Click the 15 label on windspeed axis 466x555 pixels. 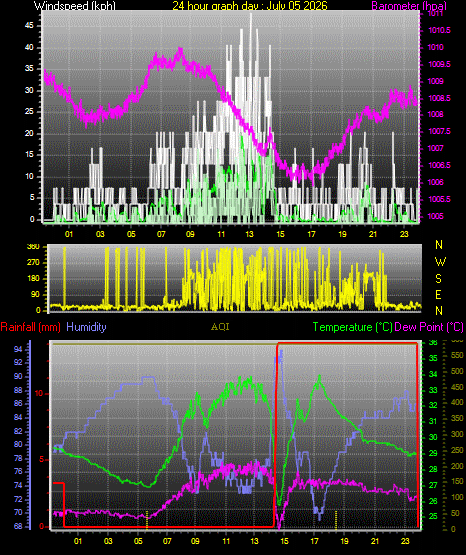pos(29,155)
